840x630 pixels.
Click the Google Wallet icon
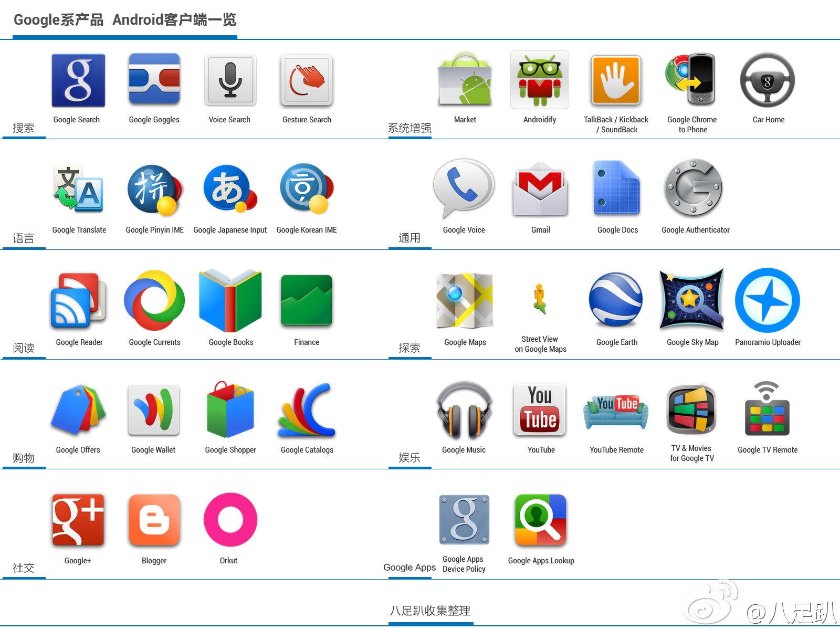tap(154, 409)
